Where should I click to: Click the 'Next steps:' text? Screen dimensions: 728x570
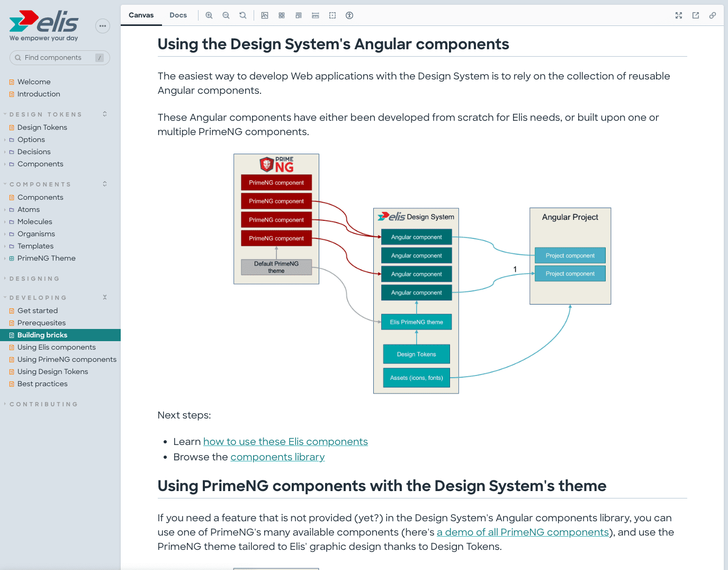(x=184, y=415)
